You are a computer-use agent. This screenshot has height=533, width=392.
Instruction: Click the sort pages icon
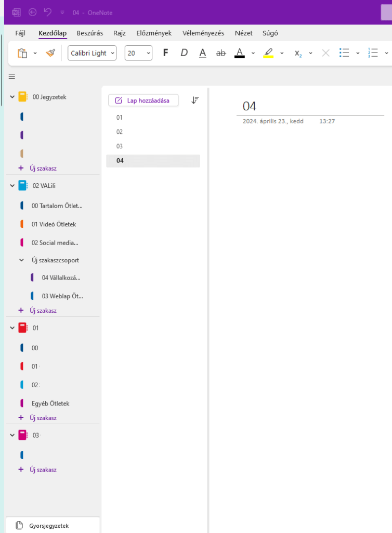[195, 100]
